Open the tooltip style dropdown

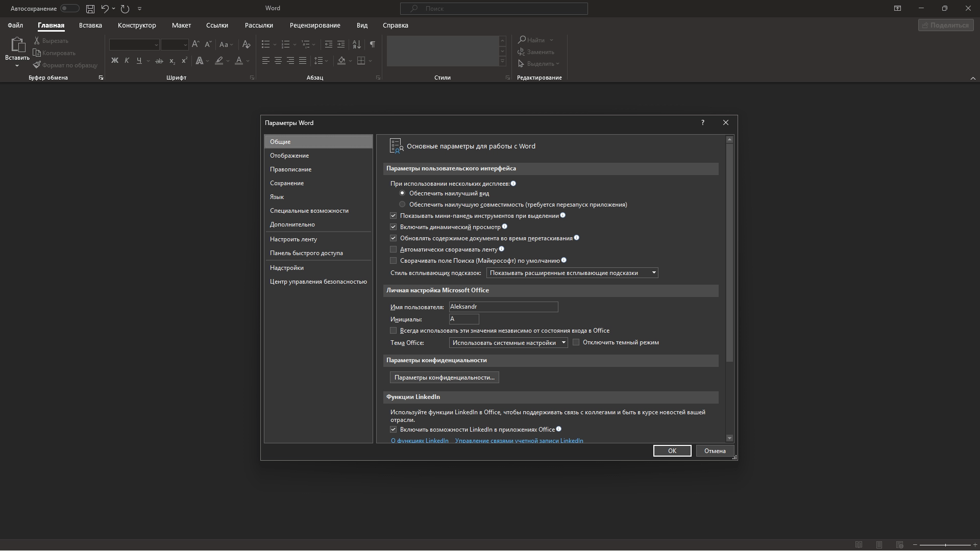pos(572,273)
